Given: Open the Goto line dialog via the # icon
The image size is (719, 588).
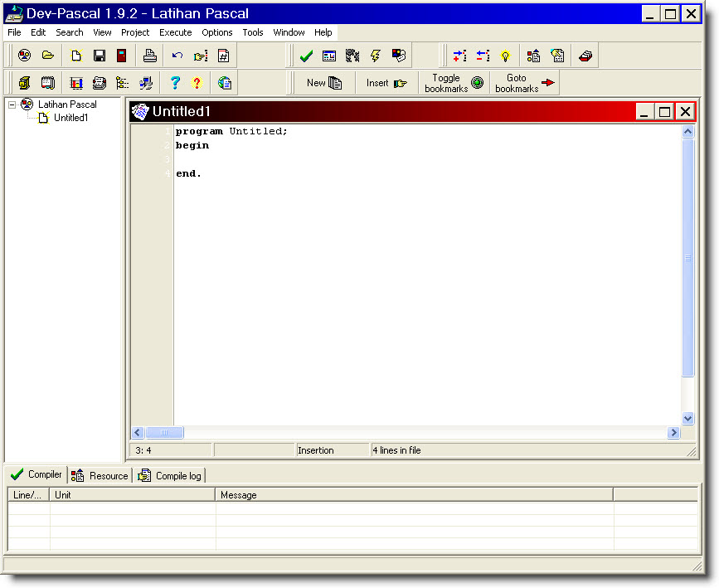Looking at the screenshot, I should pos(223,56).
